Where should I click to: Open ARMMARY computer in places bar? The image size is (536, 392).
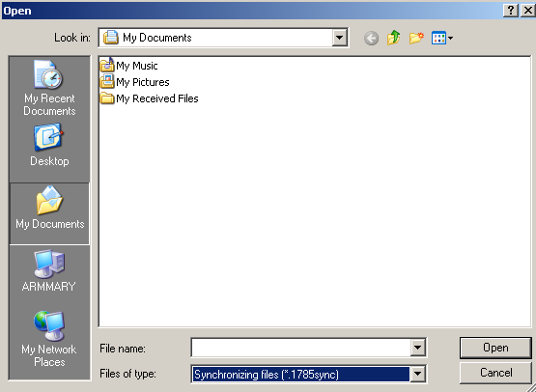(x=49, y=270)
